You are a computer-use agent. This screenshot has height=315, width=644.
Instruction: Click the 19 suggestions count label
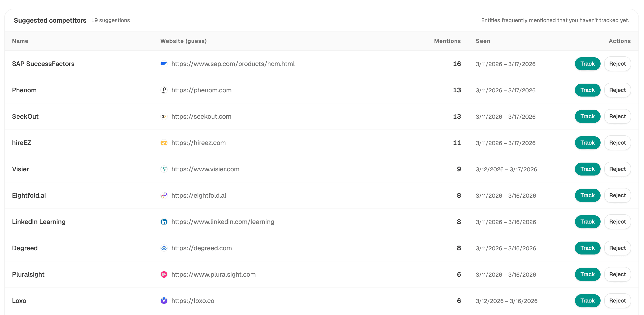(110, 20)
